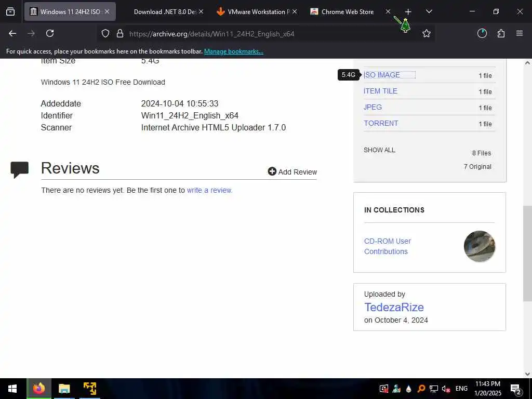Click SHOW ALL download options
532x399 pixels.
click(x=379, y=150)
